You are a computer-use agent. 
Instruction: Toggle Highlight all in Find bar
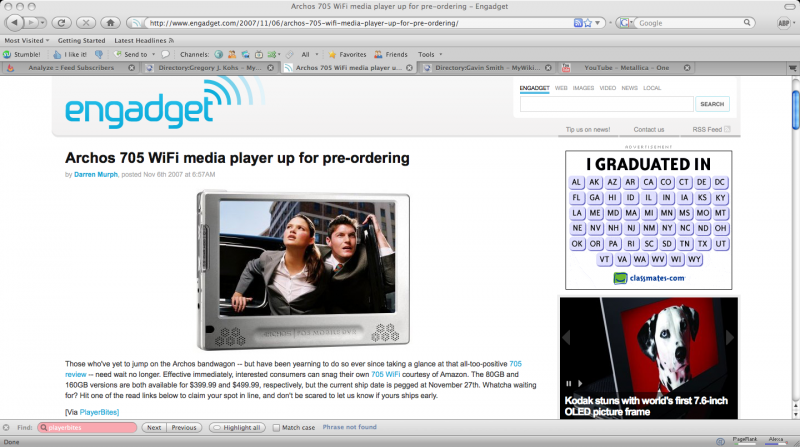[237, 428]
